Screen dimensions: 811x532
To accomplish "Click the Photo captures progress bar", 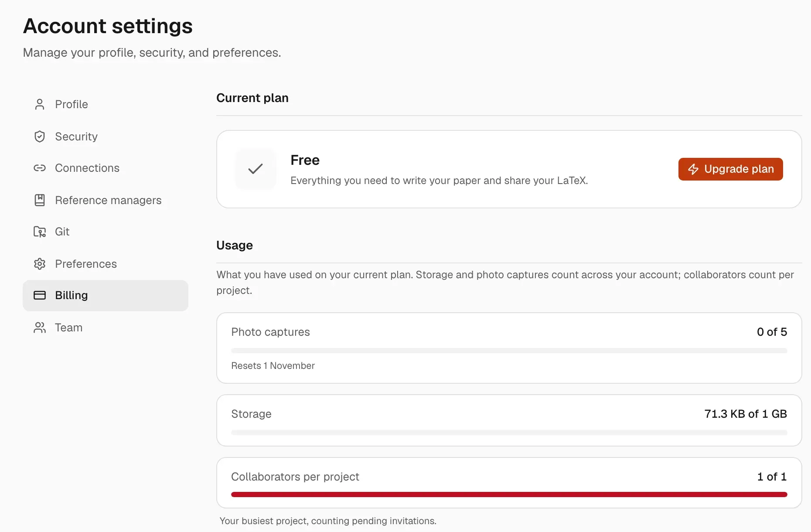I will coord(509,351).
